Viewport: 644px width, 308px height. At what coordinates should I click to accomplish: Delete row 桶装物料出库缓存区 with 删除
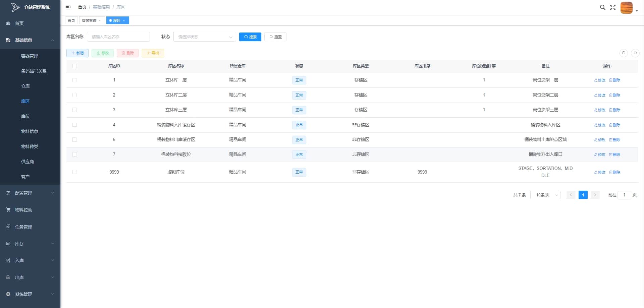[615, 140]
